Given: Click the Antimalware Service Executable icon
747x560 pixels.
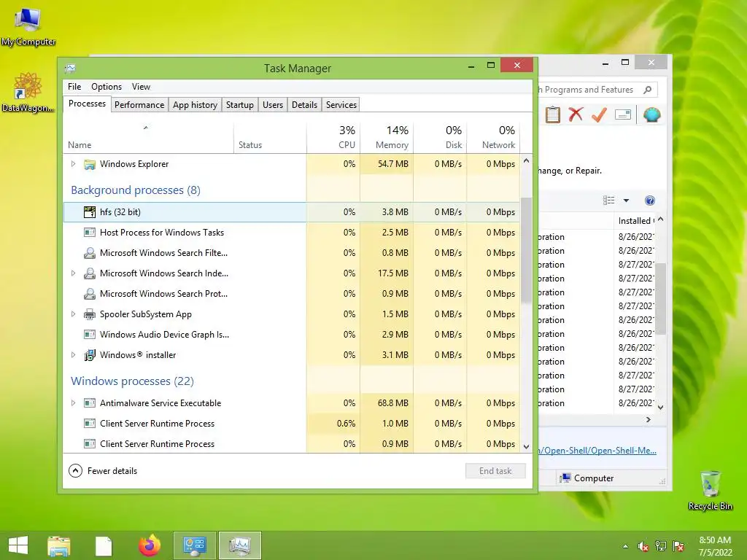Looking at the screenshot, I should tap(90, 402).
